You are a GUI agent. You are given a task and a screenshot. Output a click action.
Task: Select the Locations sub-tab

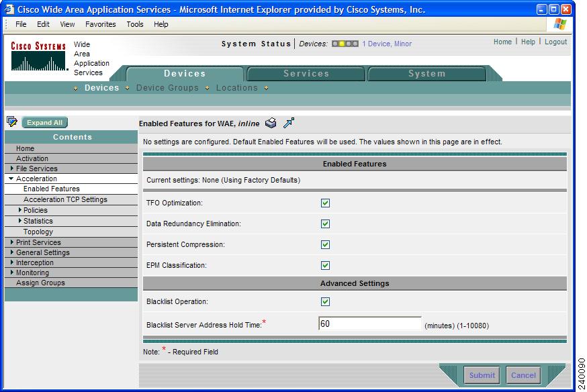click(x=236, y=88)
